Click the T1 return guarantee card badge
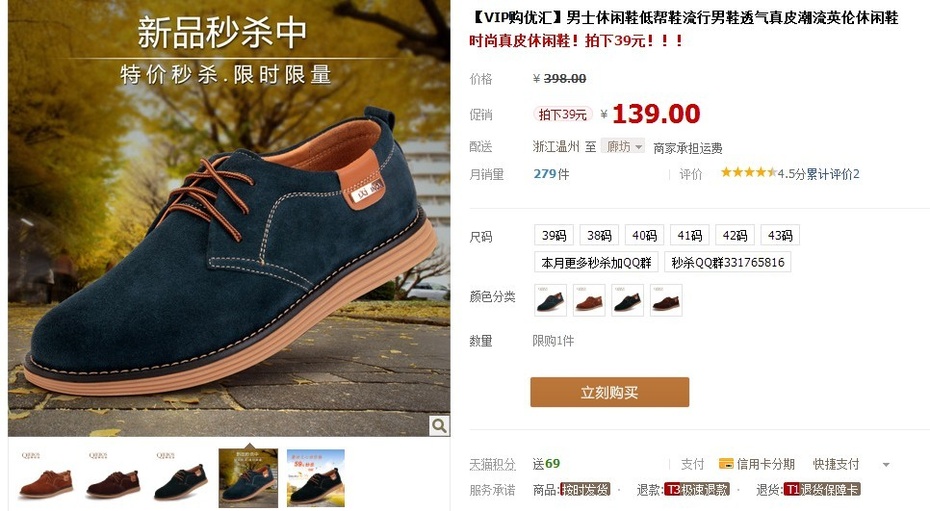This screenshot has width=930, height=511. click(822, 490)
